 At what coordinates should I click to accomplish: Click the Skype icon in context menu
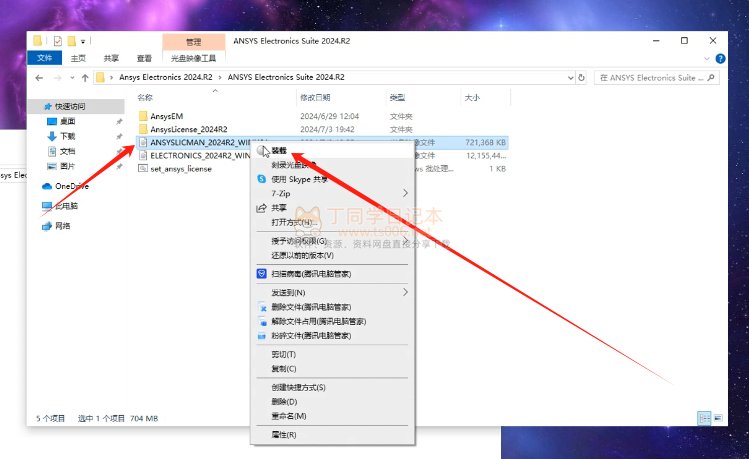click(x=261, y=179)
